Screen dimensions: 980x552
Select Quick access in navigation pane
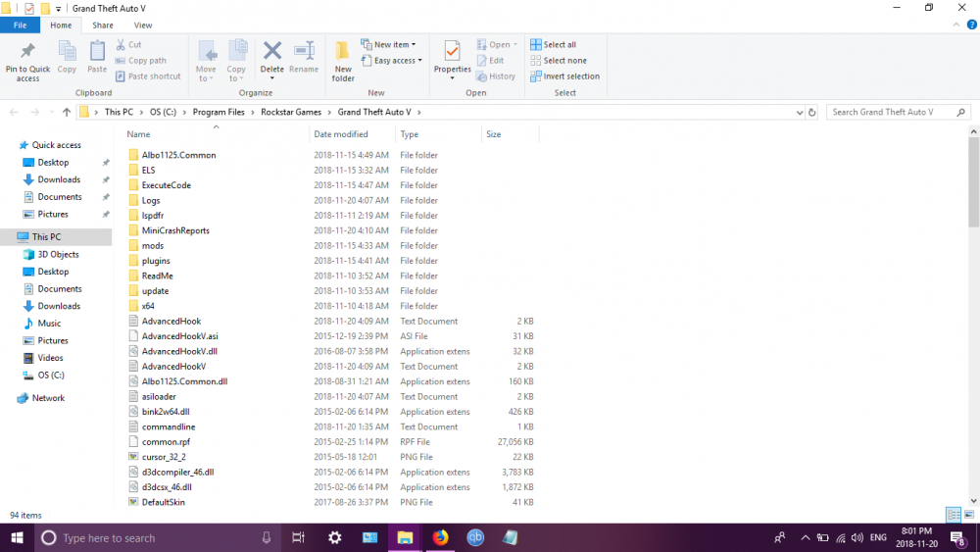point(56,145)
